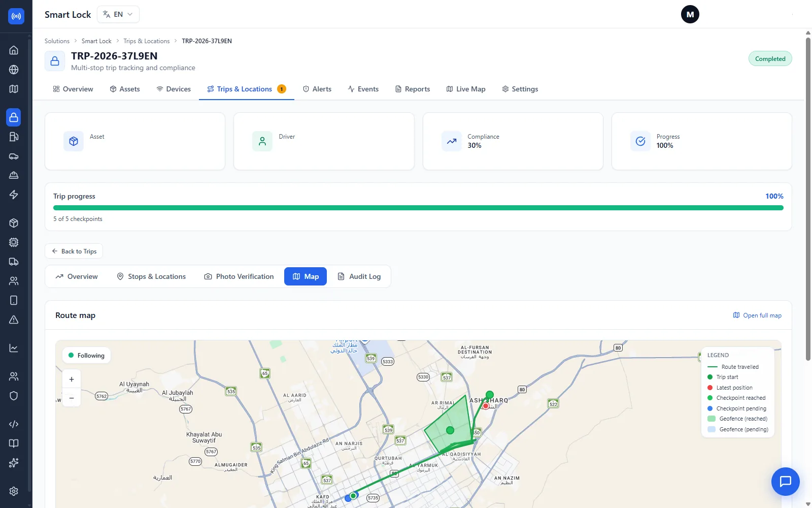Click the green trip progress bar
The width and height of the screenshot is (812, 508).
pyautogui.click(x=418, y=208)
